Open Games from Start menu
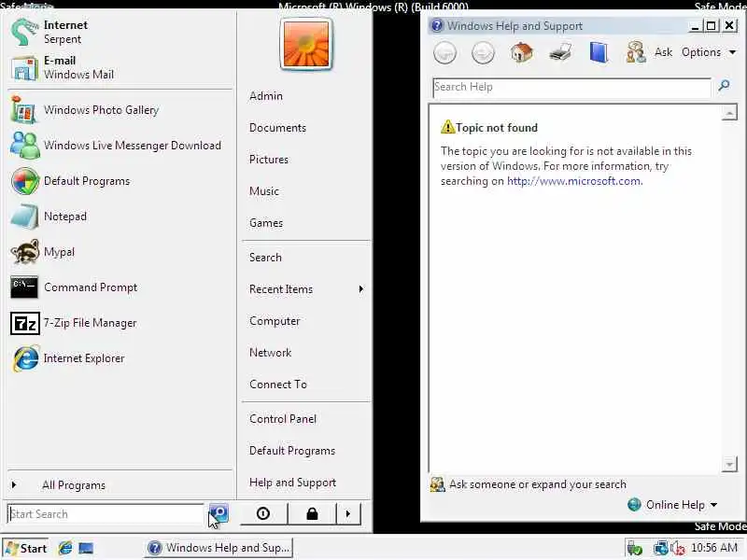This screenshot has width=747, height=560. coord(266,223)
